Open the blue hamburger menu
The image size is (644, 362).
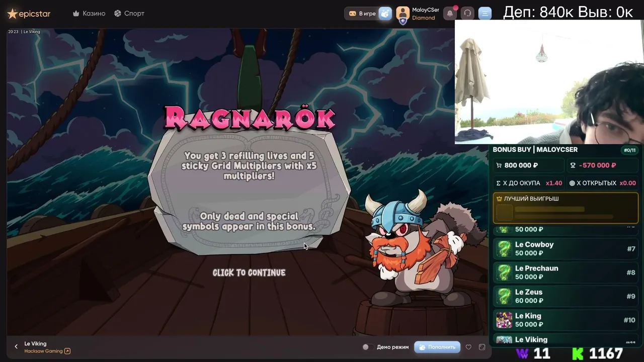pyautogui.click(x=485, y=14)
